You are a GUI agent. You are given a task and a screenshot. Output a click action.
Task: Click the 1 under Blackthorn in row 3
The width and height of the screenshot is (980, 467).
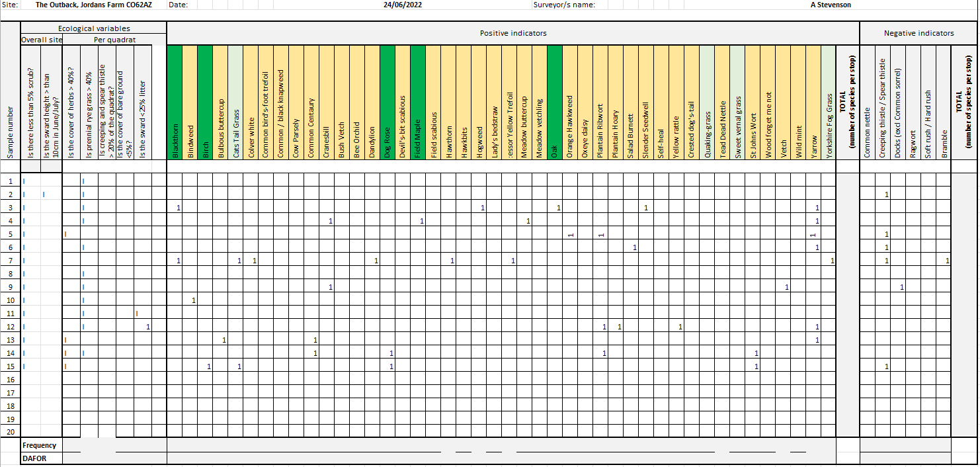[179, 208]
